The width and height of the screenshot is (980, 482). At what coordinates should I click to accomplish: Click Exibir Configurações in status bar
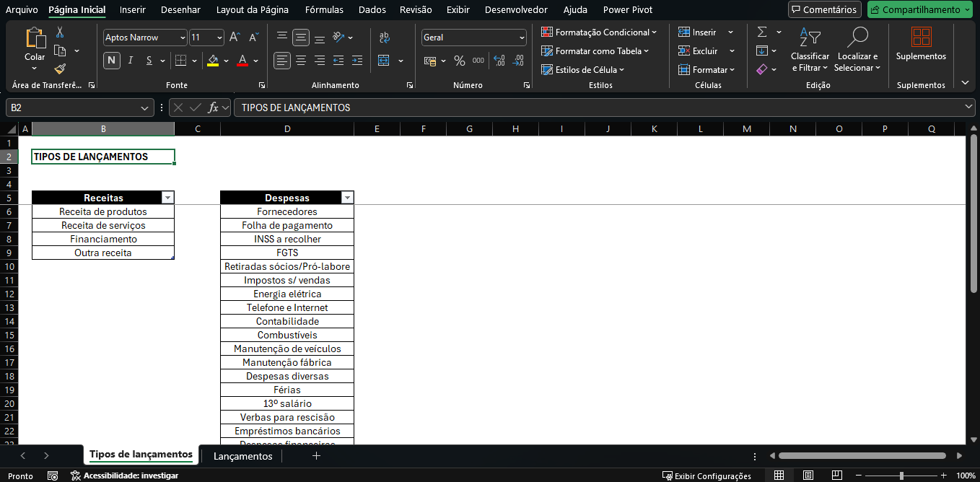click(707, 476)
